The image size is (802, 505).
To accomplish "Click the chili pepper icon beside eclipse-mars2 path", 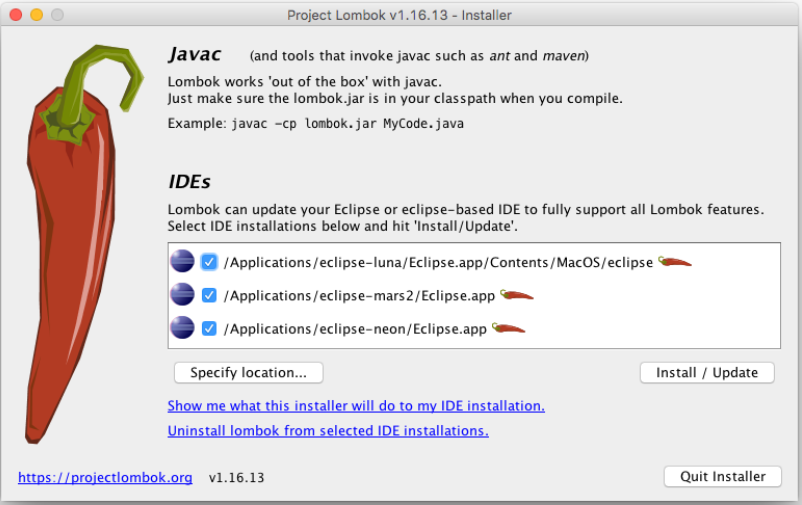I will pyautogui.click(x=517, y=295).
